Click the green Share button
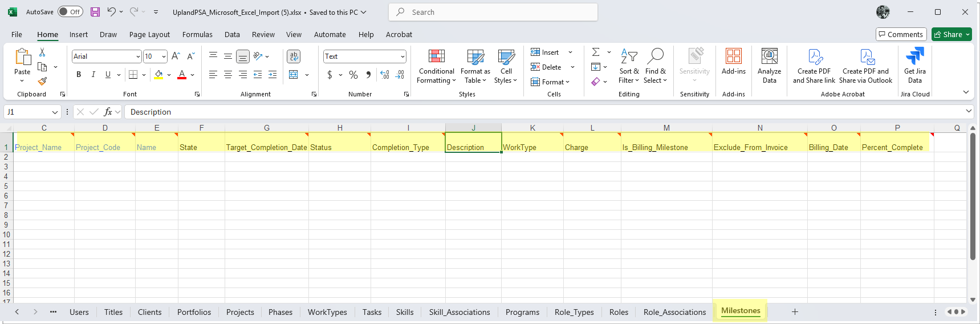Screen dimensions: 980x324 tap(951, 34)
